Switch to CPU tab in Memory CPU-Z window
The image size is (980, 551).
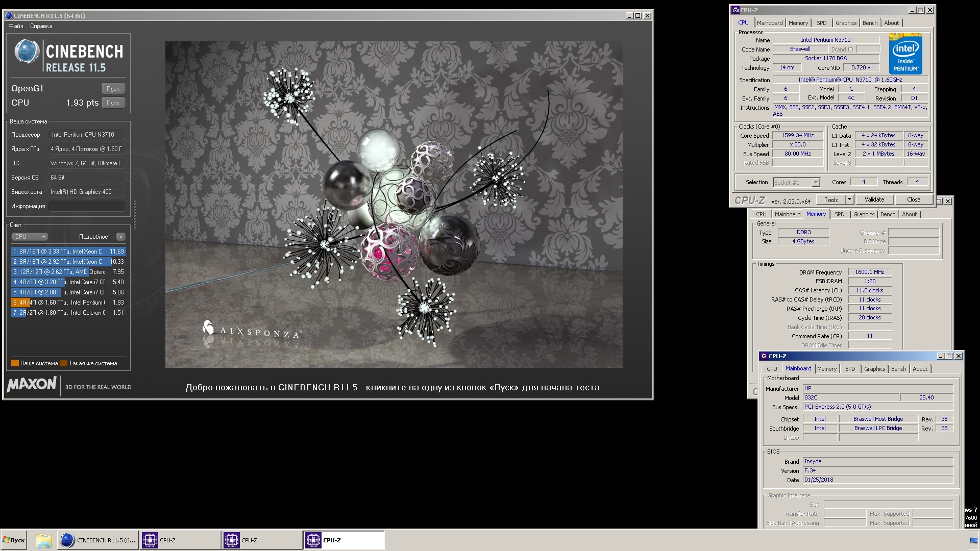[x=761, y=215]
